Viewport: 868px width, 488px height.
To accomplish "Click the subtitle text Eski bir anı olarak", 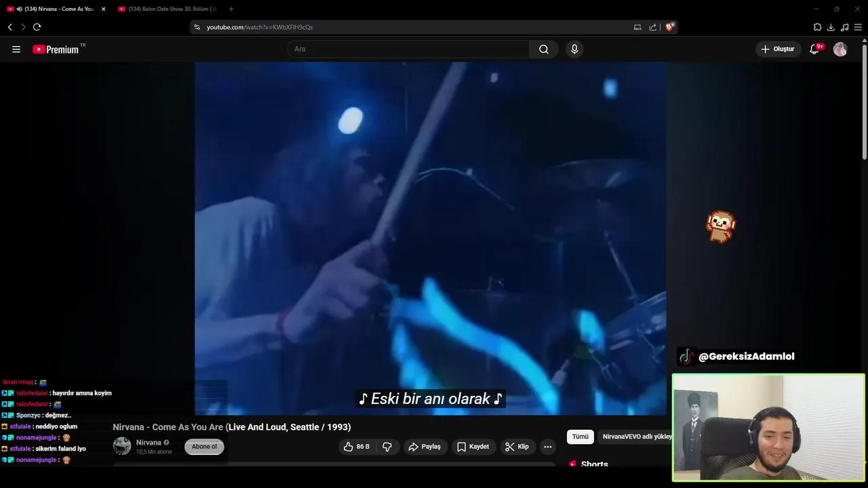I will [x=431, y=399].
